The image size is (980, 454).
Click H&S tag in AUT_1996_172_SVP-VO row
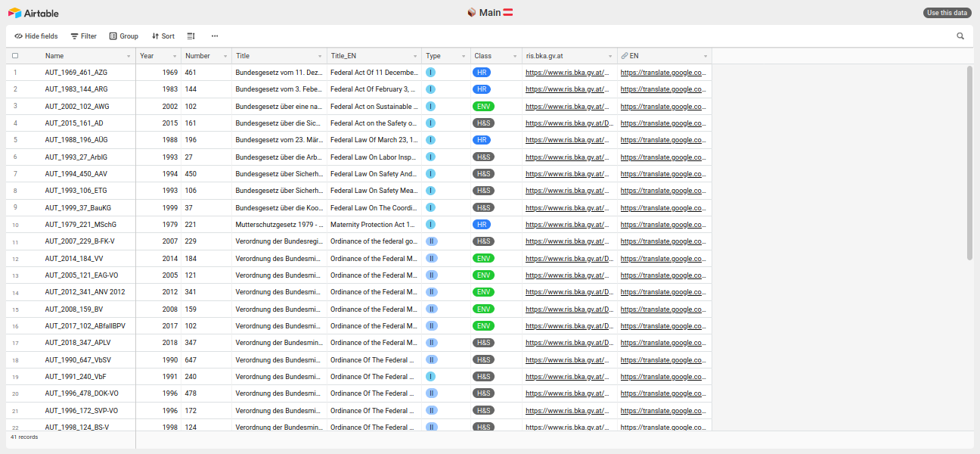(483, 410)
